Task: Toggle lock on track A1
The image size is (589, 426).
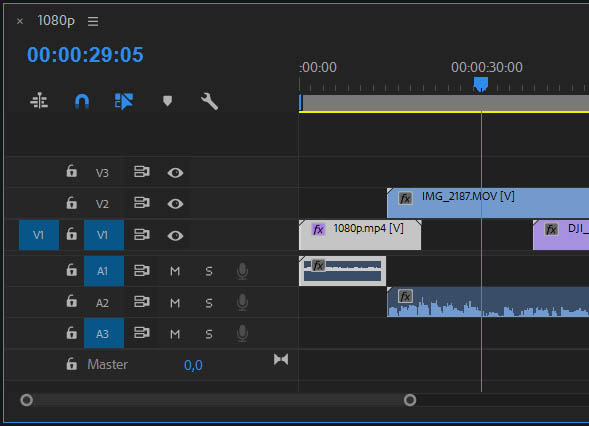Action: (x=71, y=270)
